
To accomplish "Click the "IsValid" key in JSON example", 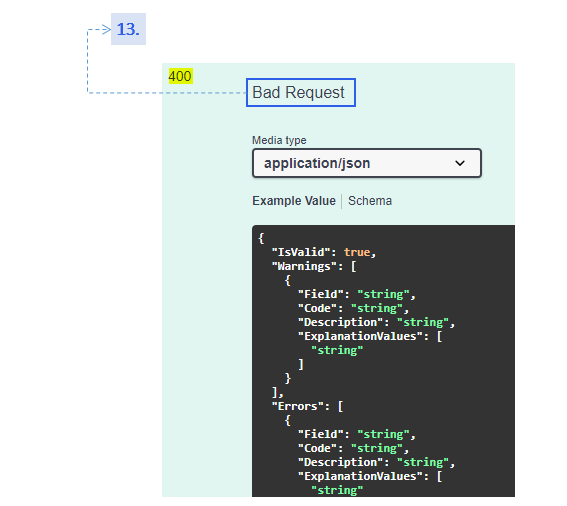I will pyautogui.click(x=301, y=252).
